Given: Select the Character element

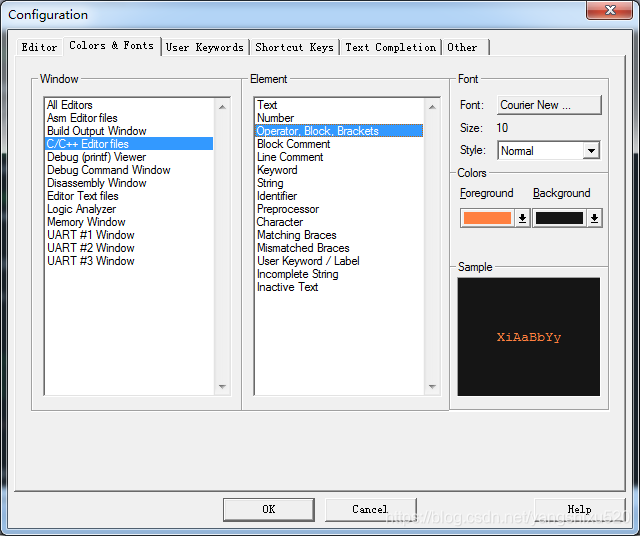Looking at the screenshot, I should tap(339, 222).
